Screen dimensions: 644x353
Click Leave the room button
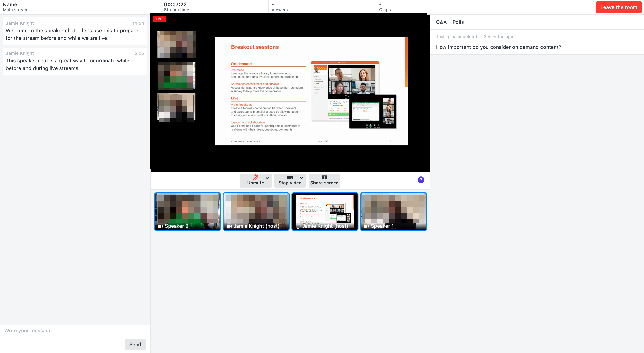[618, 7]
